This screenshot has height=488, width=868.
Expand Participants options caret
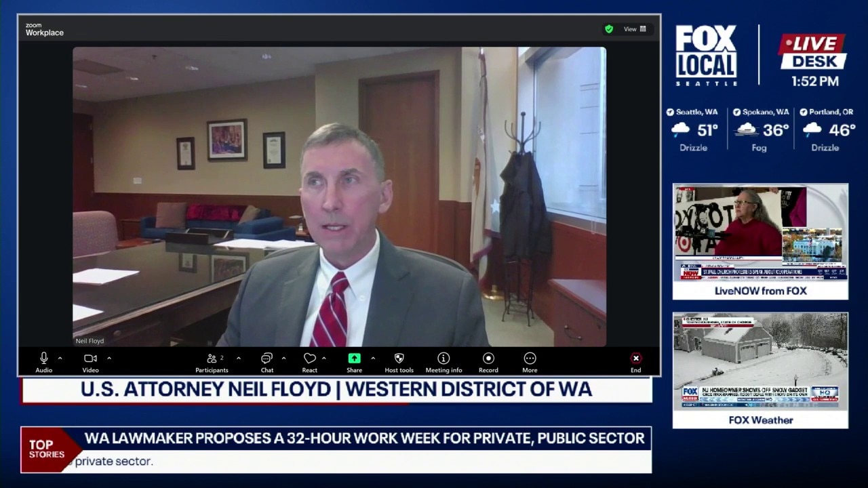click(239, 358)
